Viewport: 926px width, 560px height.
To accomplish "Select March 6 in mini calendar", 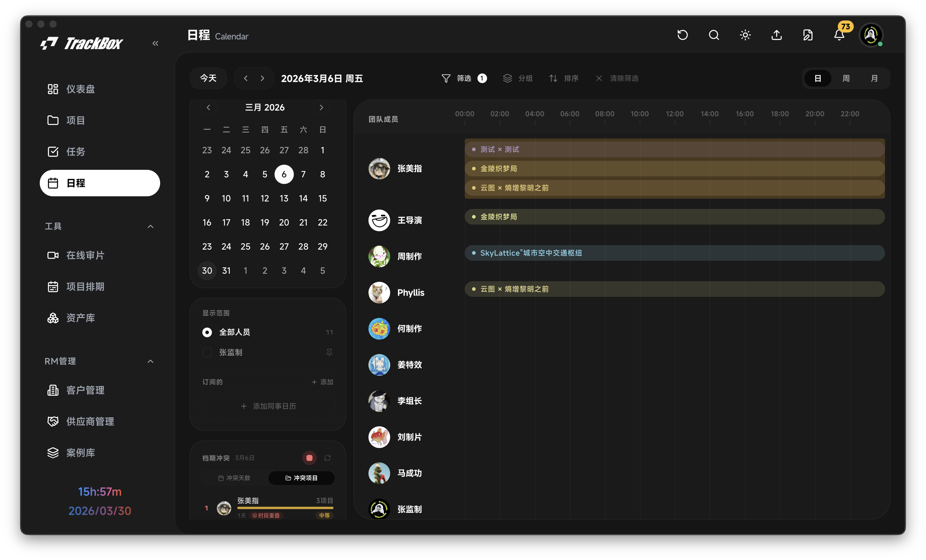I will pos(284,174).
